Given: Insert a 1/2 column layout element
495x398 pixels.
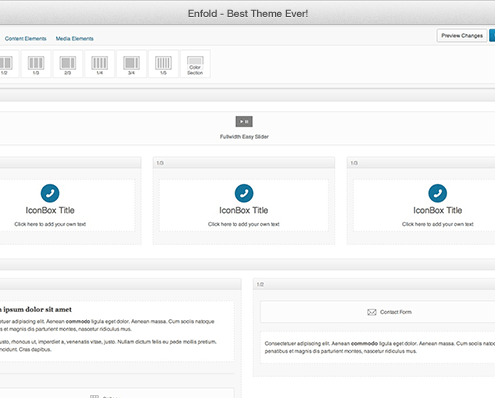Looking at the screenshot, I should pos(7,64).
